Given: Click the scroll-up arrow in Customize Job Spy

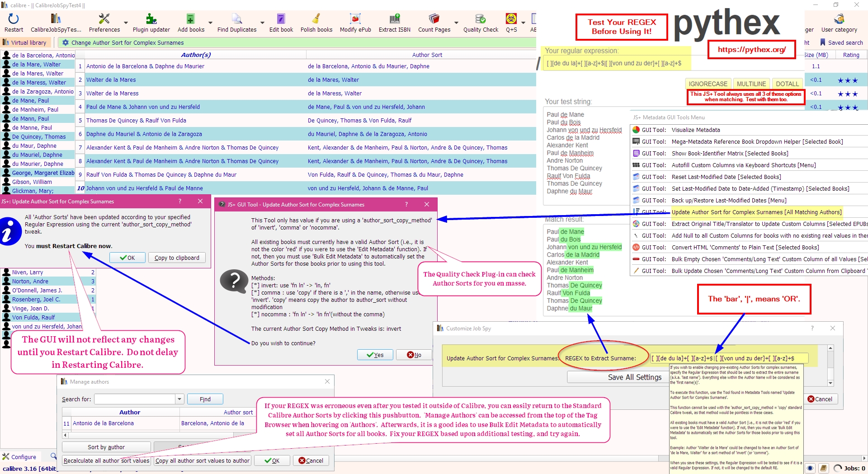Looking at the screenshot, I should pos(830,348).
